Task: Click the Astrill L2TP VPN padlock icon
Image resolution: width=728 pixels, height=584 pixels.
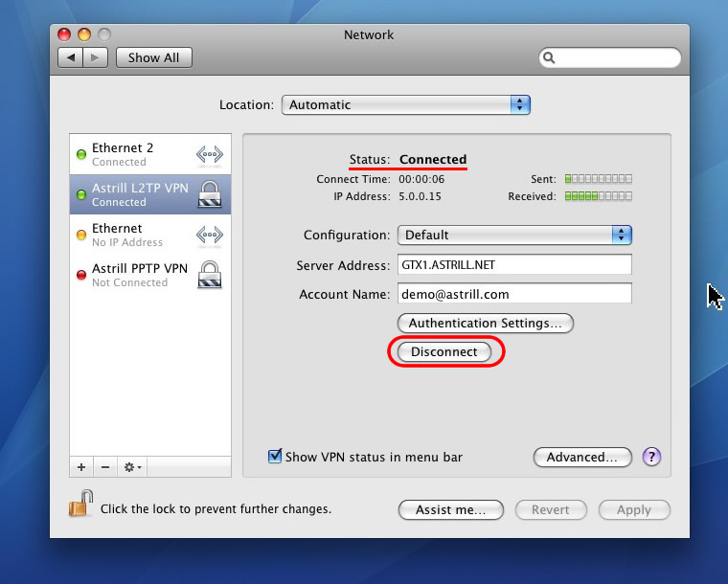Action: 210,194
